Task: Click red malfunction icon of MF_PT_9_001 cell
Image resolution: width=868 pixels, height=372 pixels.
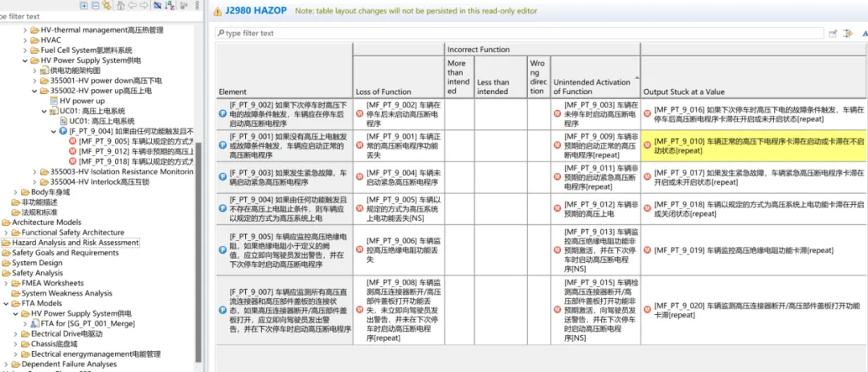Action: point(359,146)
